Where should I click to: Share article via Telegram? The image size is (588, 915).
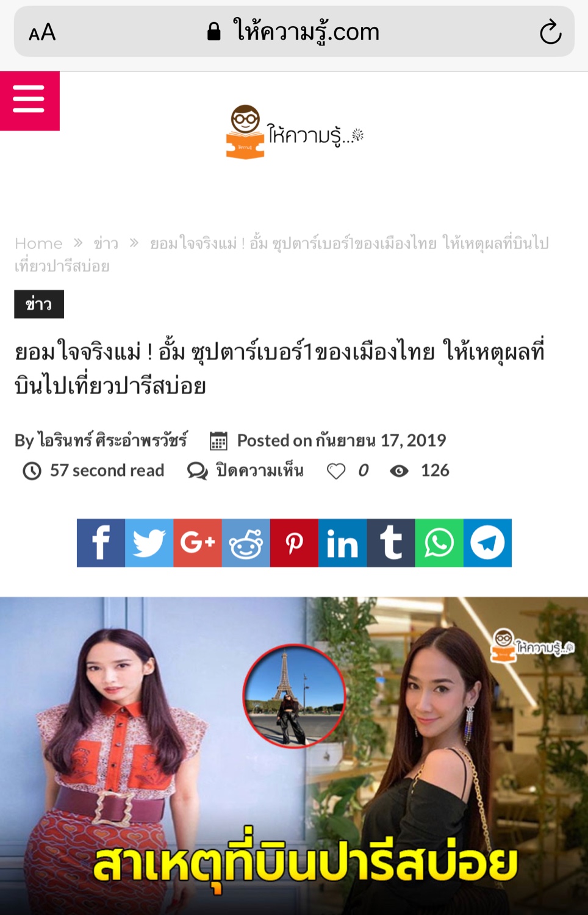487,543
